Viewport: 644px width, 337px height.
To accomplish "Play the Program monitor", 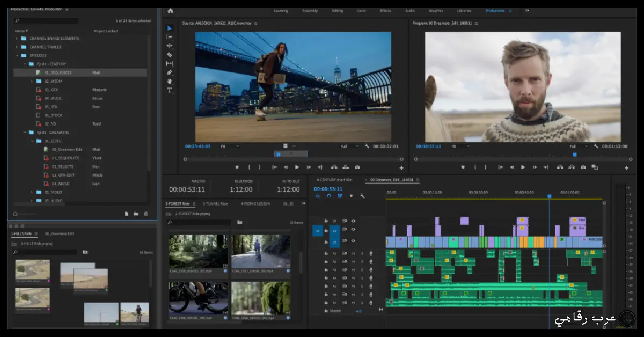I will click(x=523, y=167).
